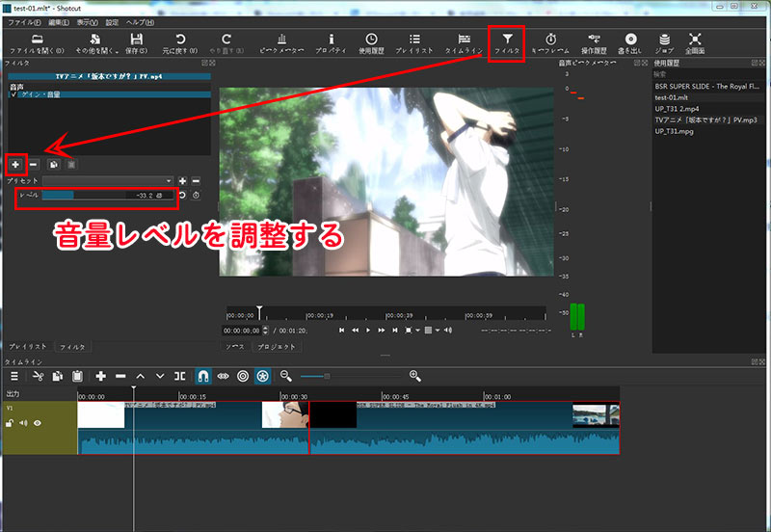Show the Peak Meter panel from the toolbar
771x532 pixels.
coord(281,43)
